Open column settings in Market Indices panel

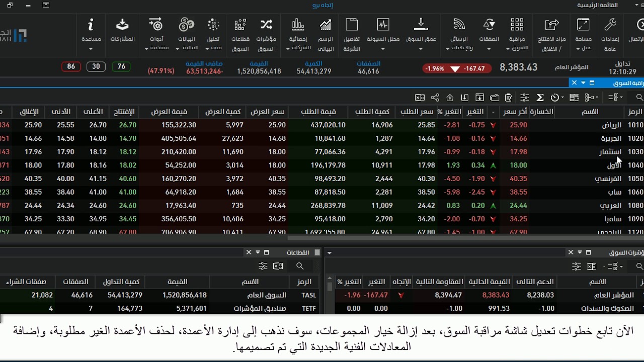pyautogui.click(x=577, y=266)
